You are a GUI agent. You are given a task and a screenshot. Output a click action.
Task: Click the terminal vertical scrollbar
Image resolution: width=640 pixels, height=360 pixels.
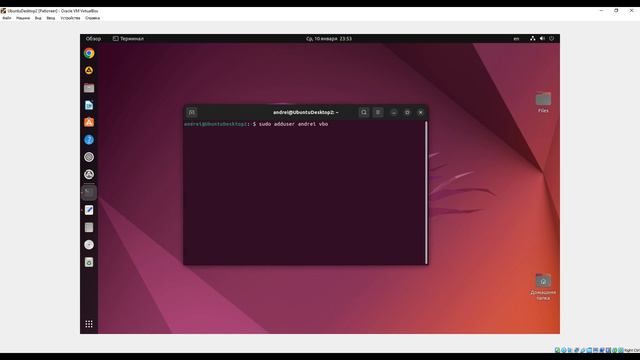pyautogui.click(x=426, y=192)
